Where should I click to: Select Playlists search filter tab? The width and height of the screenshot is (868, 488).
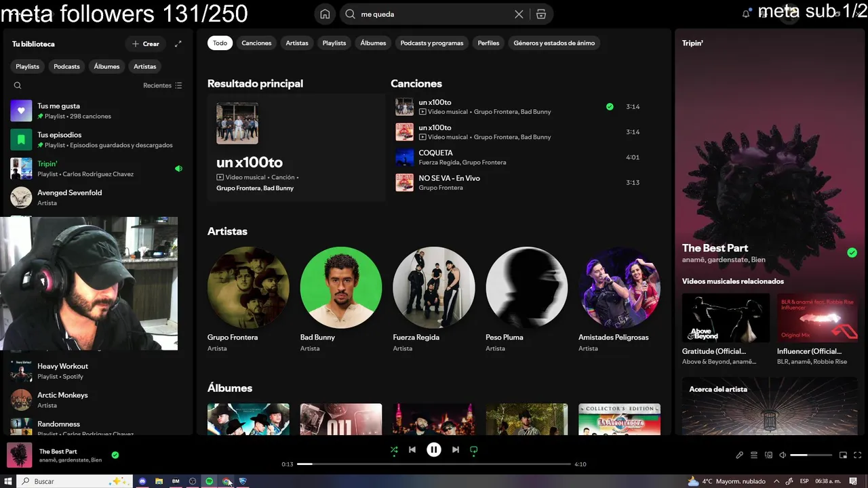334,43
